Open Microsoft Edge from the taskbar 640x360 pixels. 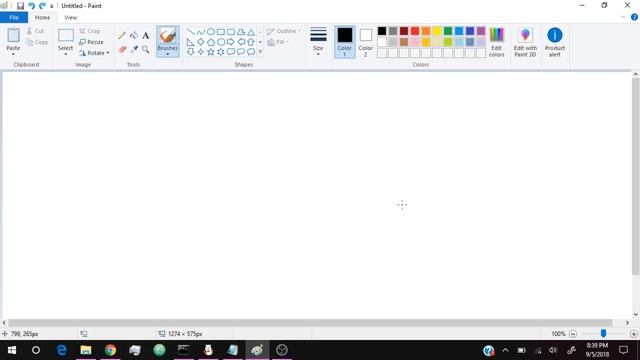(61, 350)
